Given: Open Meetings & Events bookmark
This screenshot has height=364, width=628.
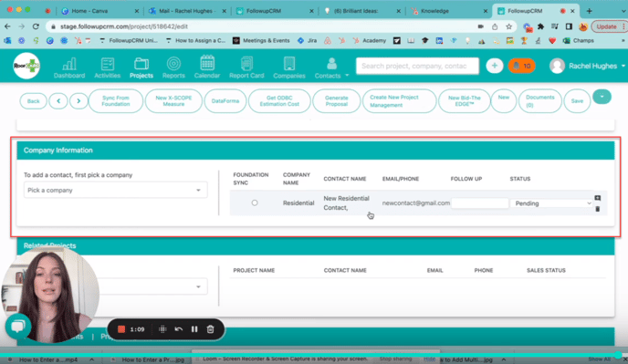Looking at the screenshot, I should coord(261,40).
